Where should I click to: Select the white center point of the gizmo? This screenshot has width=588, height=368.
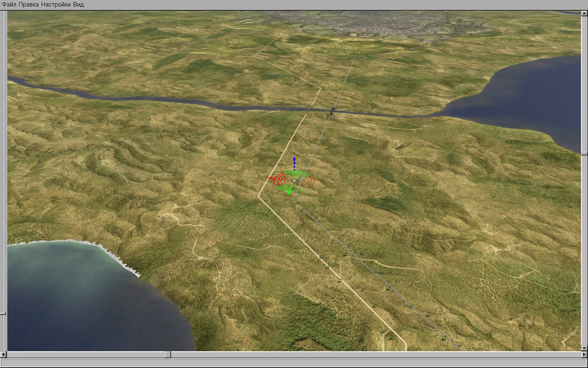click(x=294, y=180)
